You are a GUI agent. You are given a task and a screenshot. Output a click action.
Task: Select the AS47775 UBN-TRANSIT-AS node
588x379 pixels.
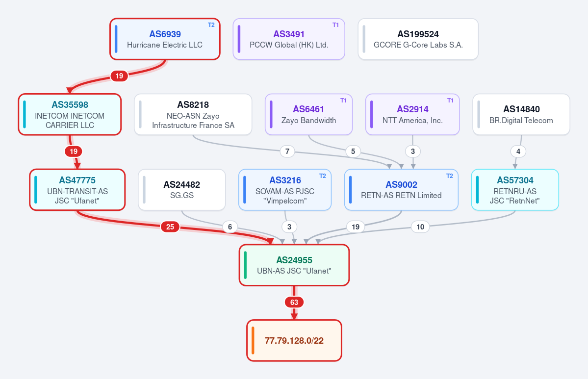click(77, 190)
